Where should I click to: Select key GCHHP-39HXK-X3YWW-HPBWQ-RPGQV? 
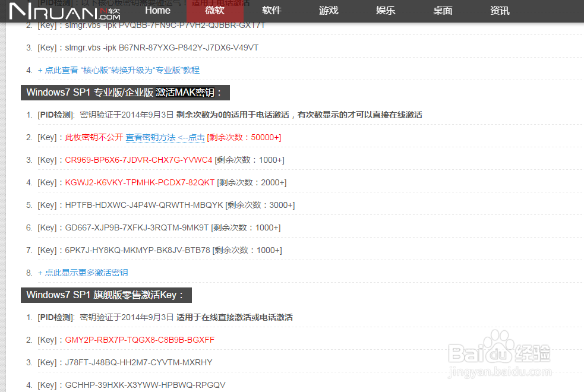(x=145, y=385)
